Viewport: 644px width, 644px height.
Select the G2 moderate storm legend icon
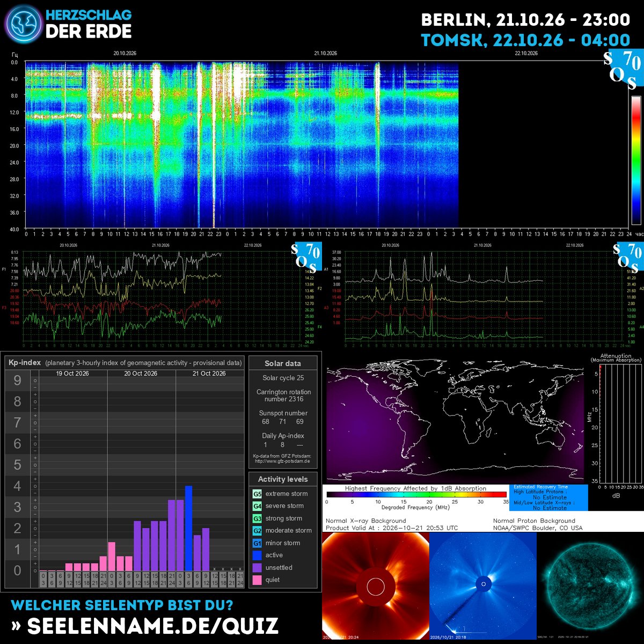[x=257, y=531]
